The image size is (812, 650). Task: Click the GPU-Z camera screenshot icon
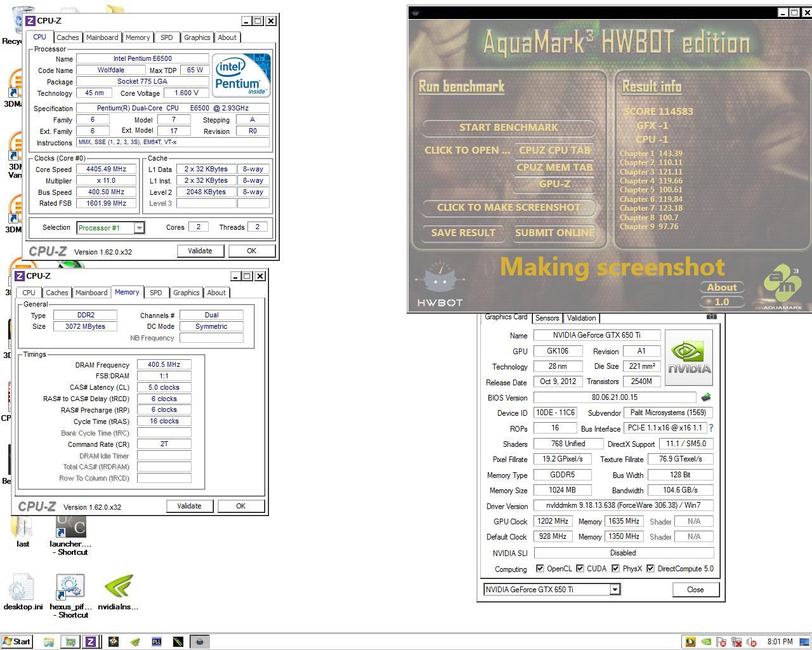coord(711,316)
